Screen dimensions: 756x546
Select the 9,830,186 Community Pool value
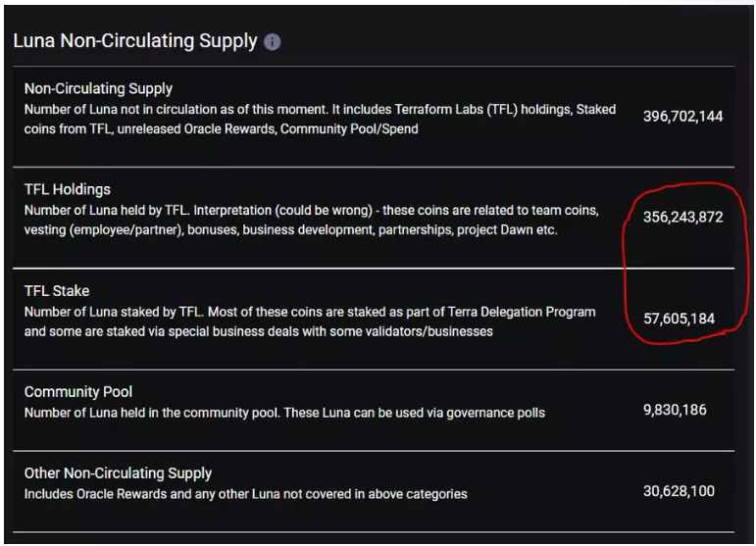click(x=675, y=410)
